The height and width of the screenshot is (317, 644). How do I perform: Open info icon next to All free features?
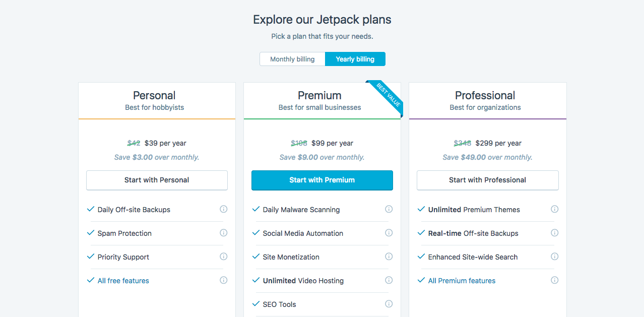224,280
